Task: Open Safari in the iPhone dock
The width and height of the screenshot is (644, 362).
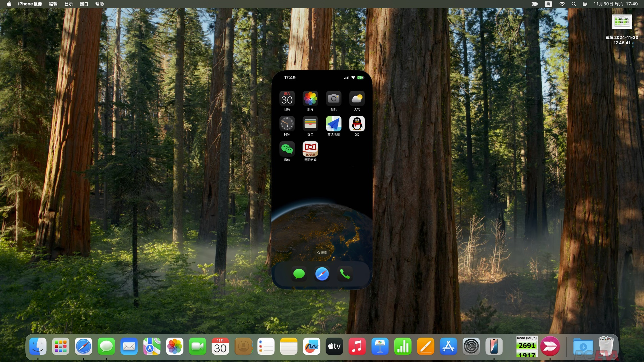Action: (x=322, y=274)
